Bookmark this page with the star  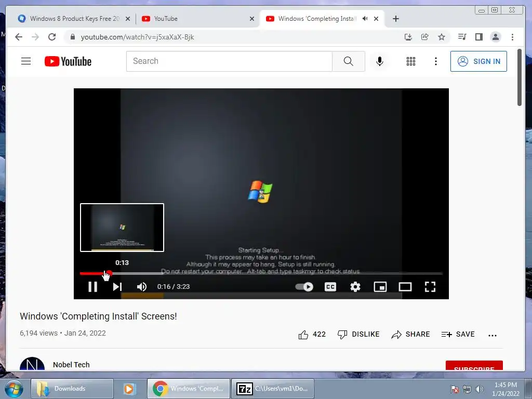442,37
